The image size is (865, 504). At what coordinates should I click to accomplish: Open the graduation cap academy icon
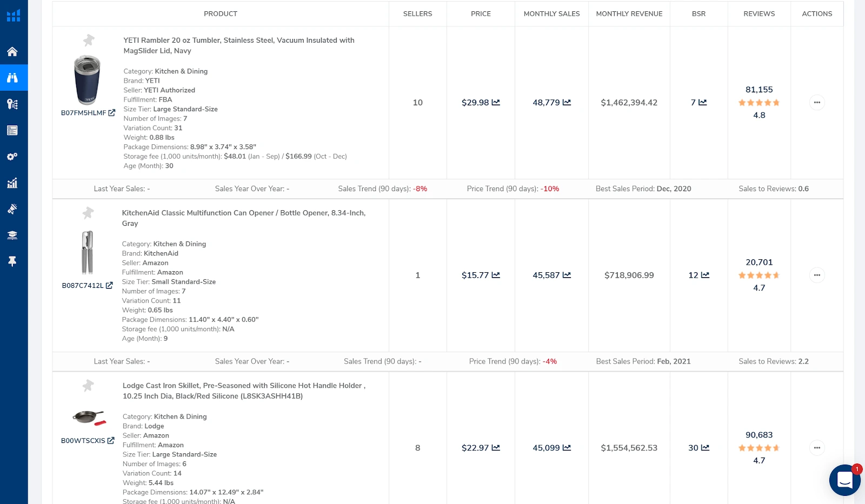coord(12,235)
